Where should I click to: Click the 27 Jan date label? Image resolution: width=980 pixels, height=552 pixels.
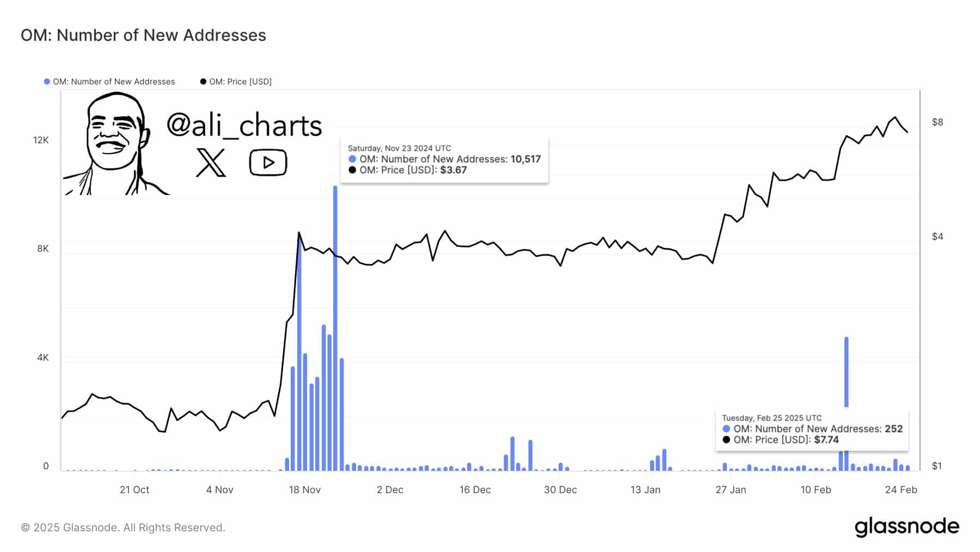tap(731, 490)
